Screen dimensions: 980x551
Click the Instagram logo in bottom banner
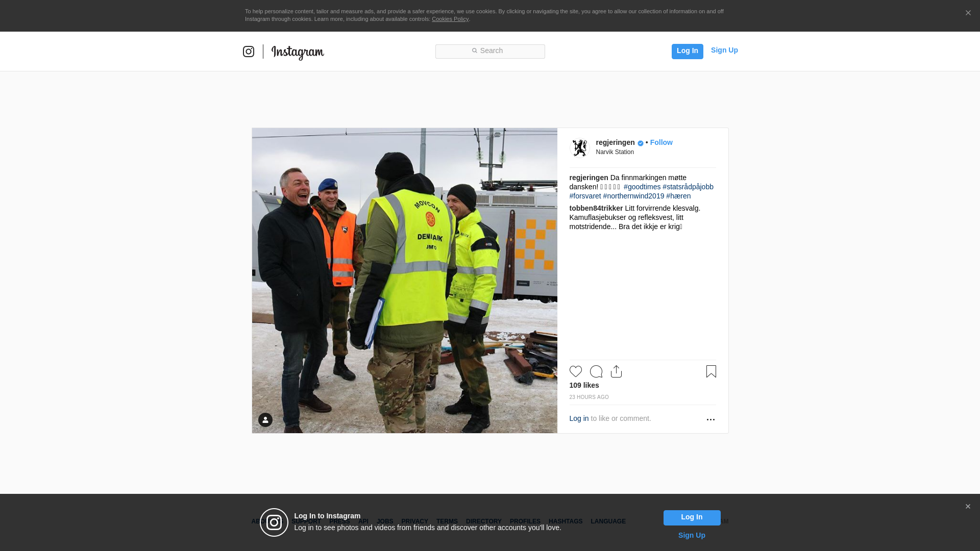click(274, 522)
